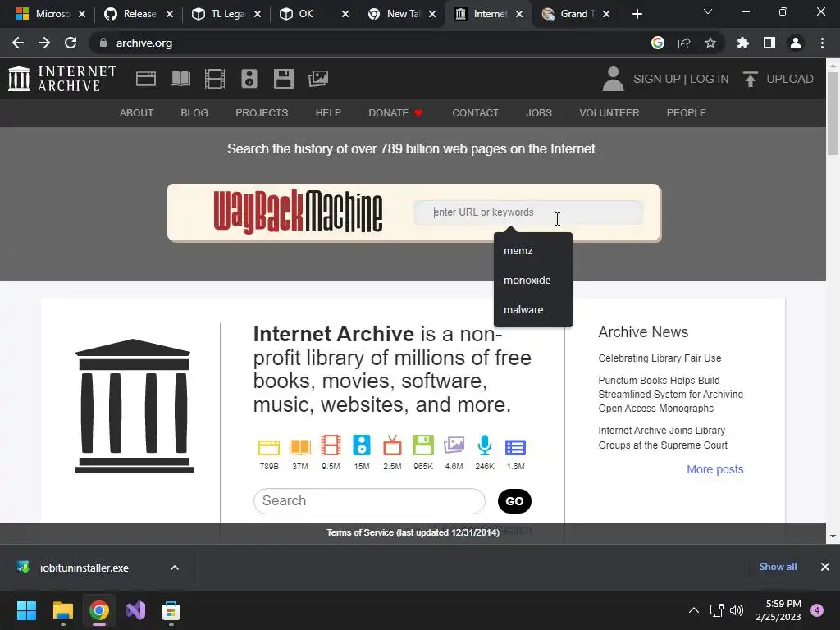The width and height of the screenshot is (840, 630).
Task: Click SIGN UP link
Action: pos(656,79)
